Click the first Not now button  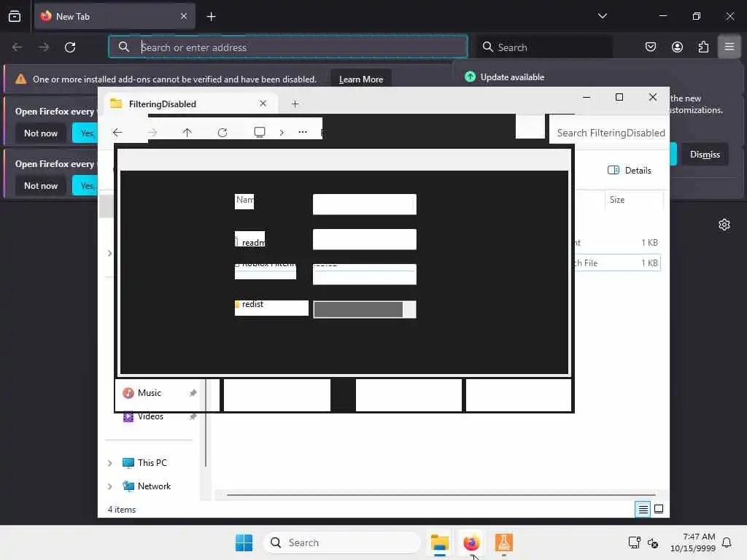coord(41,133)
